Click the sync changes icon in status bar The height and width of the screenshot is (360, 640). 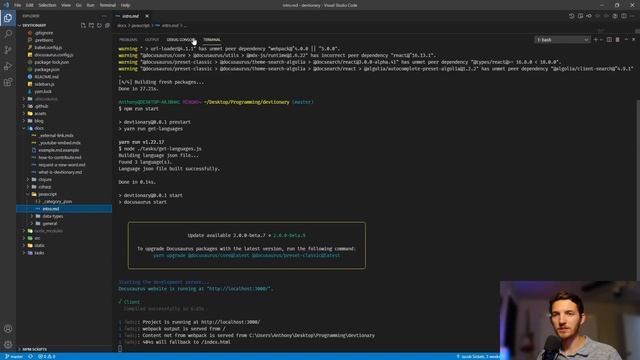(x=30, y=356)
